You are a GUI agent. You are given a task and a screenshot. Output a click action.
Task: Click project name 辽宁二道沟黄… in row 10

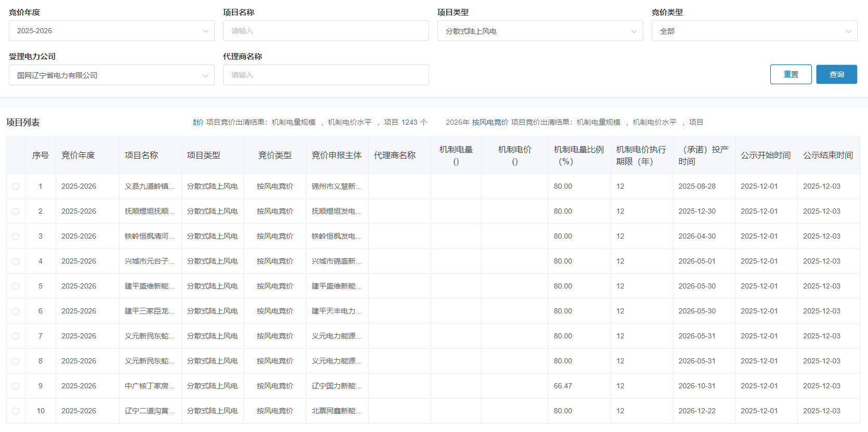(x=150, y=411)
